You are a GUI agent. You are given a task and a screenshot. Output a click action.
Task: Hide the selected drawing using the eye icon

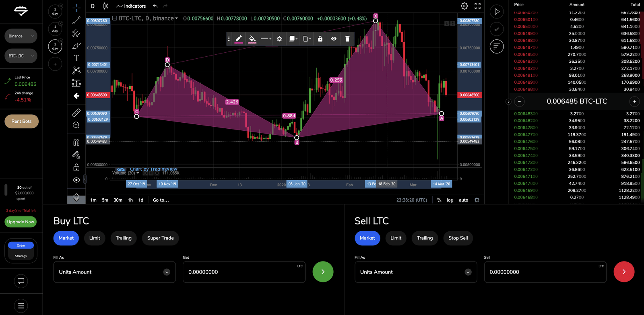pyautogui.click(x=334, y=39)
